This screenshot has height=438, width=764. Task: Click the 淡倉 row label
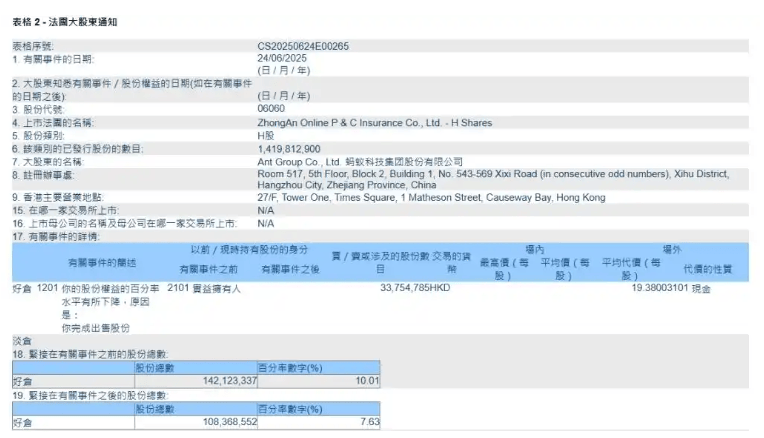(22, 341)
